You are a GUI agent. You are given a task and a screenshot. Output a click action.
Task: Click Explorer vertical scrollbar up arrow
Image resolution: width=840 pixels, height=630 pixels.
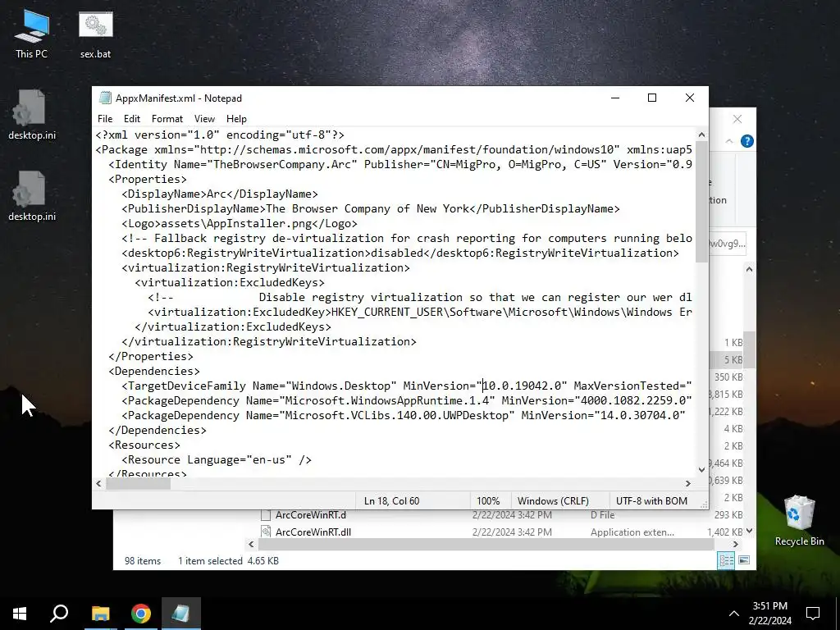pos(750,269)
